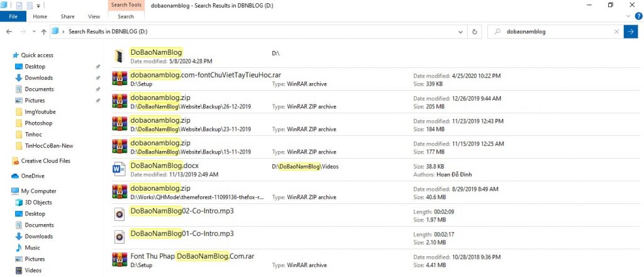
Task: Click WinRAR icon of fontChuVietTayTieuHoc rar
Action: click(x=119, y=79)
